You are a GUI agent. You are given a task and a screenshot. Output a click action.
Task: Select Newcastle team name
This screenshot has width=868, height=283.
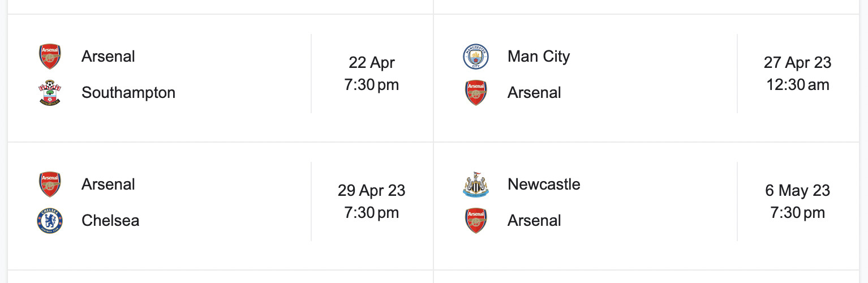point(544,185)
